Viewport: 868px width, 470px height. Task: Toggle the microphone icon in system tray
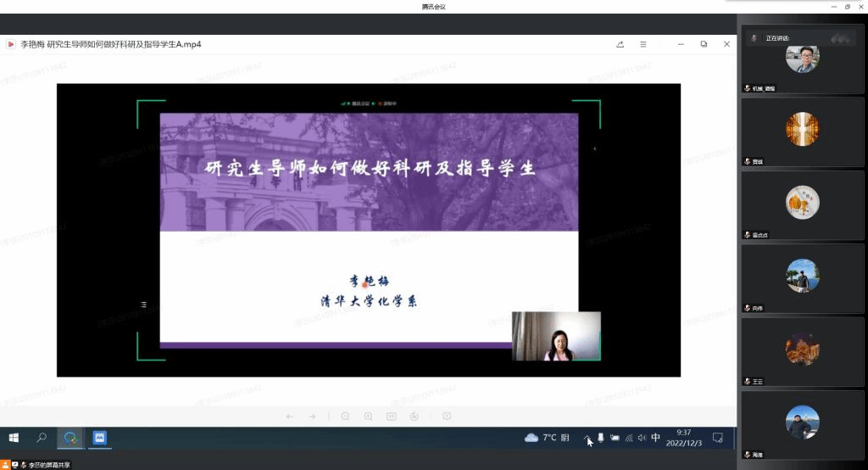pyautogui.click(x=600, y=438)
